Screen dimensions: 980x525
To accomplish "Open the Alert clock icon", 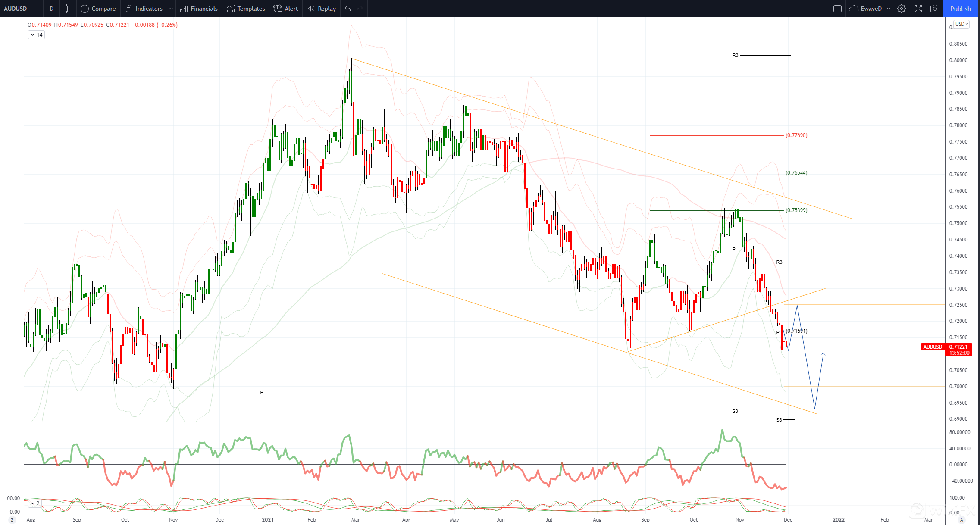I will (x=278, y=9).
